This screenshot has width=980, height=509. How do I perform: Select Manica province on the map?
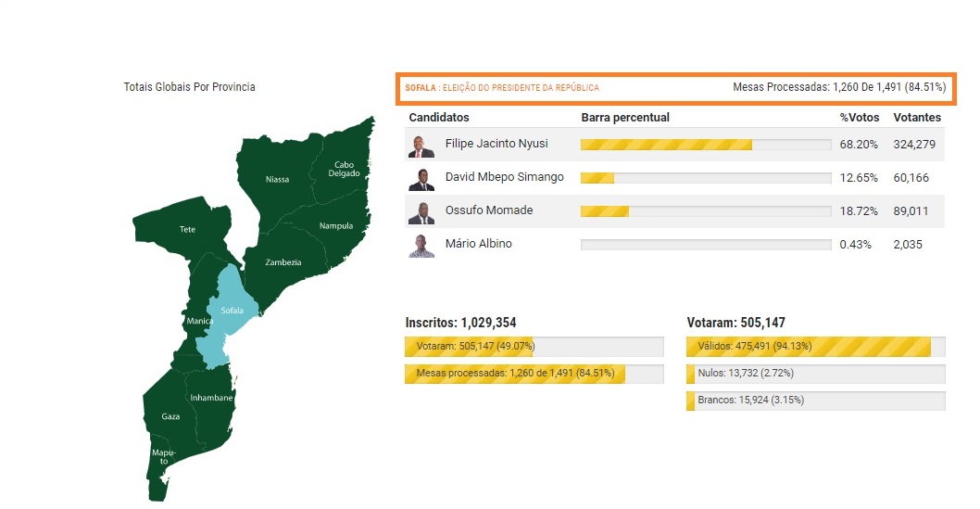tap(199, 321)
